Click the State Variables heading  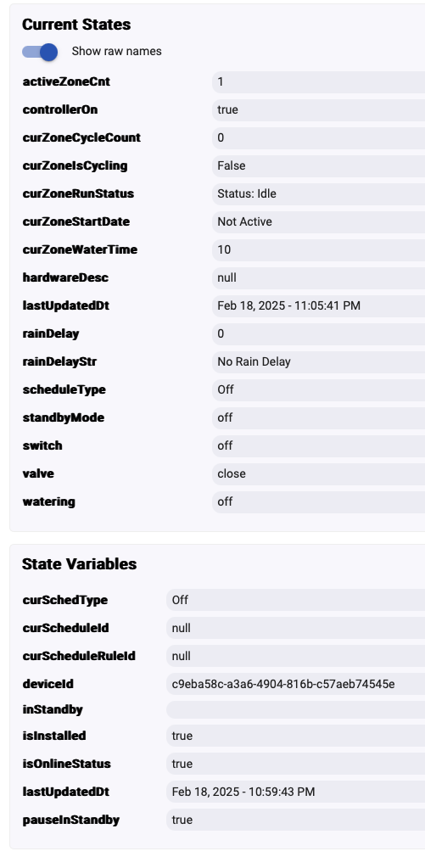pyautogui.click(x=79, y=564)
